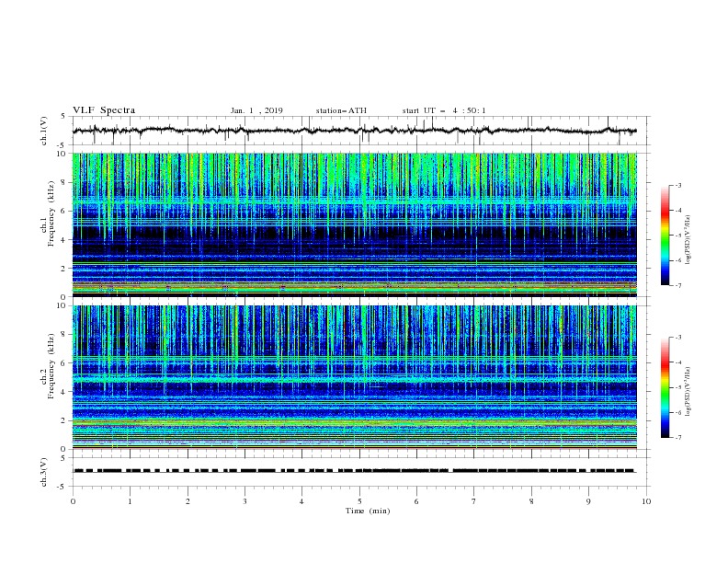This screenshot has width=728, height=563.
Task: Click the "station=ATH" label
Action: pyautogui.click(x=341, y=110)
